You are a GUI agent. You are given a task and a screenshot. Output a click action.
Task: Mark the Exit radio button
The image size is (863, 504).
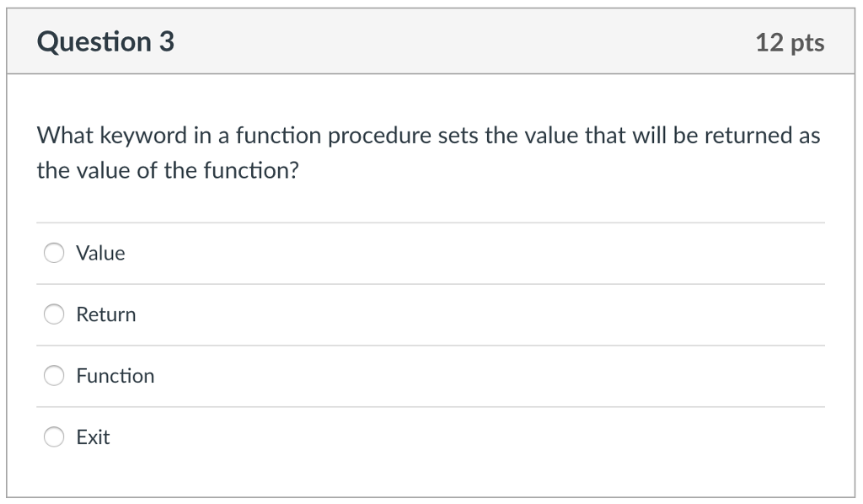[x=54, y=437]
